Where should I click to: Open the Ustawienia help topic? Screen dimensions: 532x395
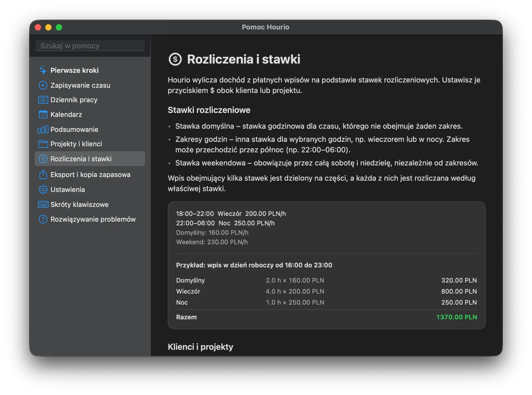pos(90,190)
